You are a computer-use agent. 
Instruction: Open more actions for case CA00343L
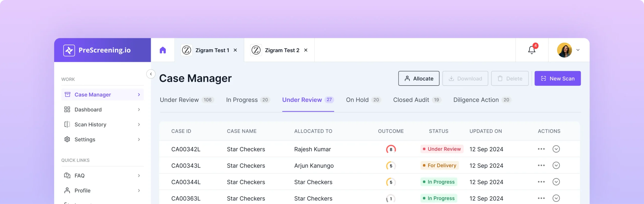[x=541, y=165]
